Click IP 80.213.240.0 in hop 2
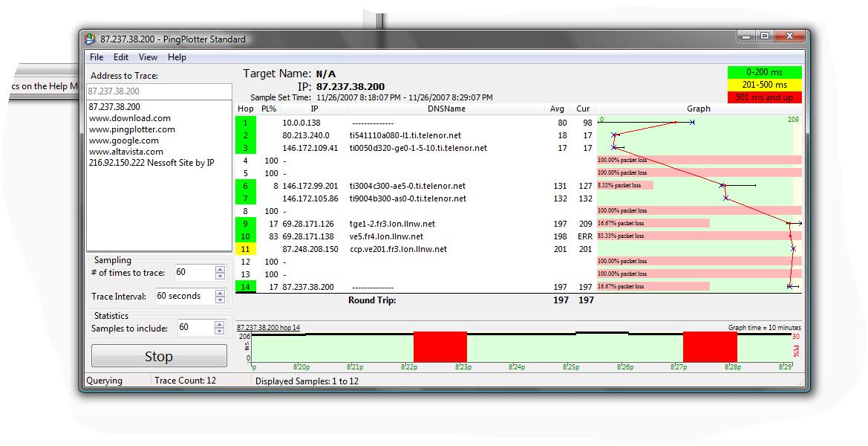 (306, 135)
